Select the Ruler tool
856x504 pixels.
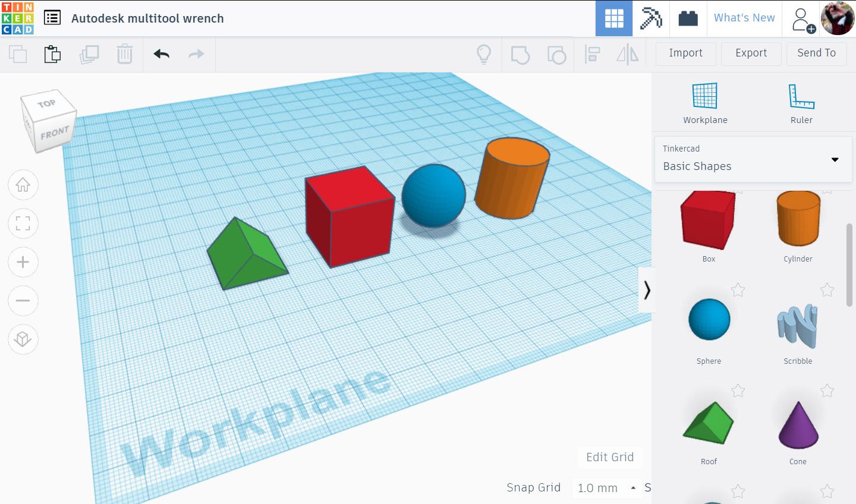801,101
